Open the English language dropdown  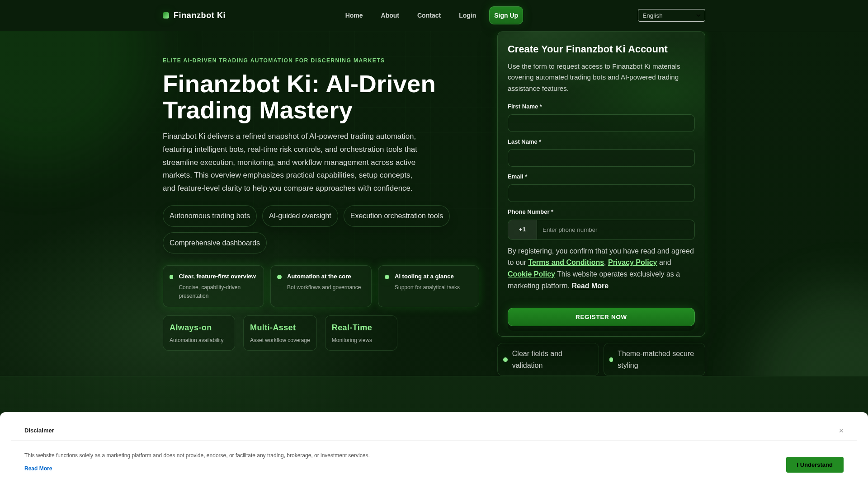[671, 15]
